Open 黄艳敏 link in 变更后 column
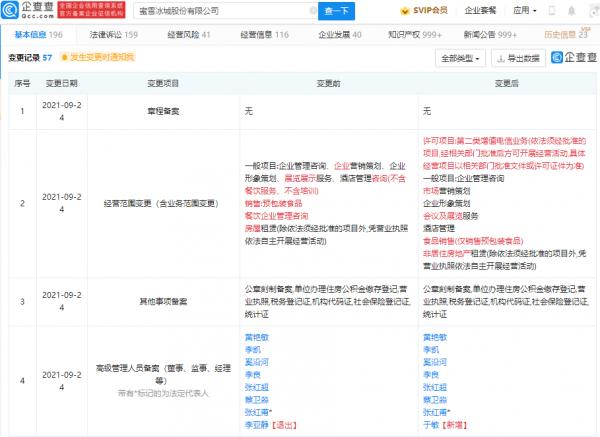Screen dimensions: 600x437 click(x=435, y=337)
